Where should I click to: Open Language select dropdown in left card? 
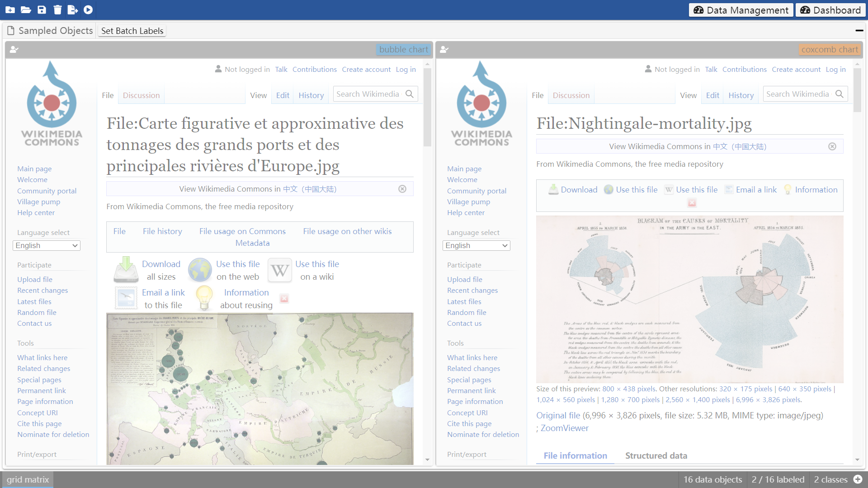click(47, 245)
